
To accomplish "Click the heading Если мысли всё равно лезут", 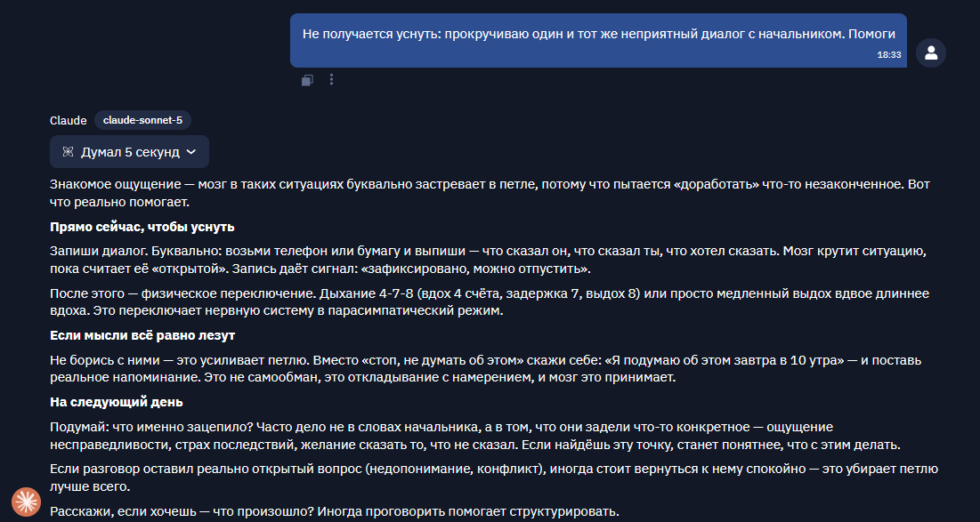I will coord(142,335).
